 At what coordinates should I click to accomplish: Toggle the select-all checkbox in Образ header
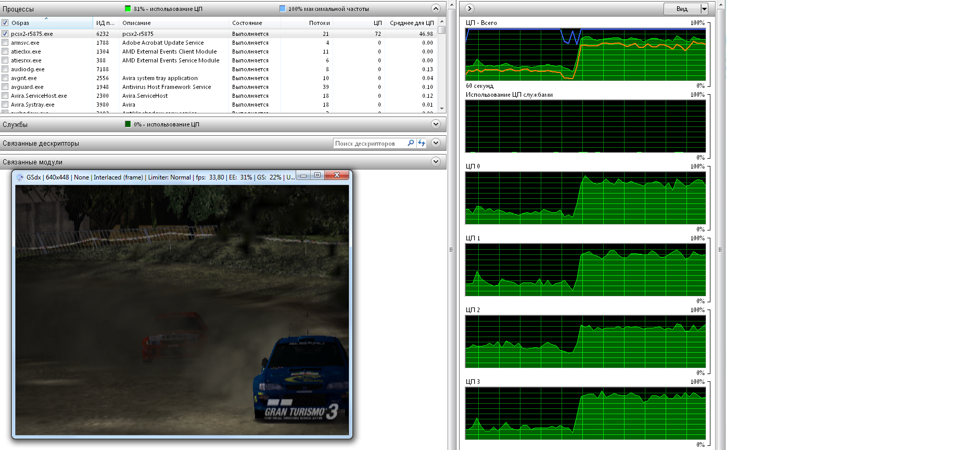point(5,23)
